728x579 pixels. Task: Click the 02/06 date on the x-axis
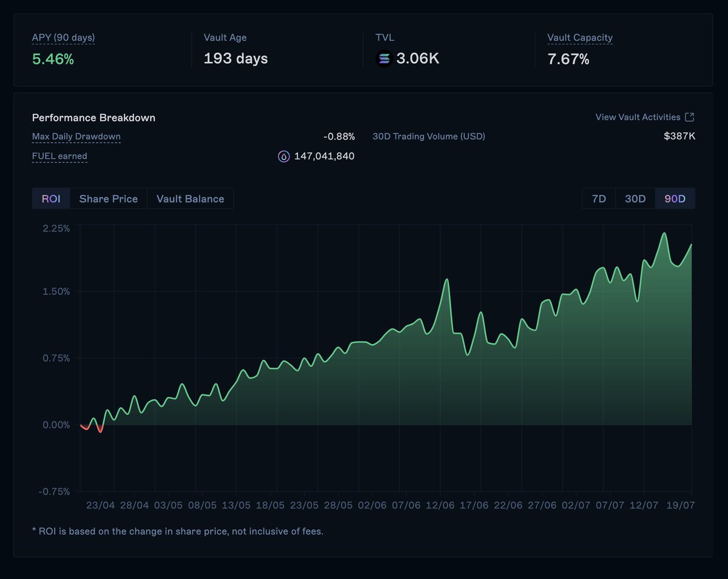(x=372, y=506)
